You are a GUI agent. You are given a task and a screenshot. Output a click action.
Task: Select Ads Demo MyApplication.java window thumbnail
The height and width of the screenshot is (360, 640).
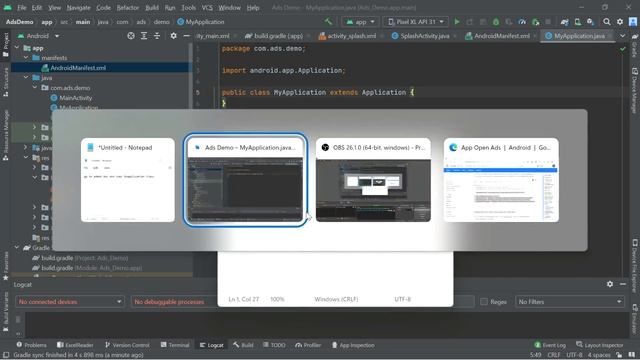point(245,180)
